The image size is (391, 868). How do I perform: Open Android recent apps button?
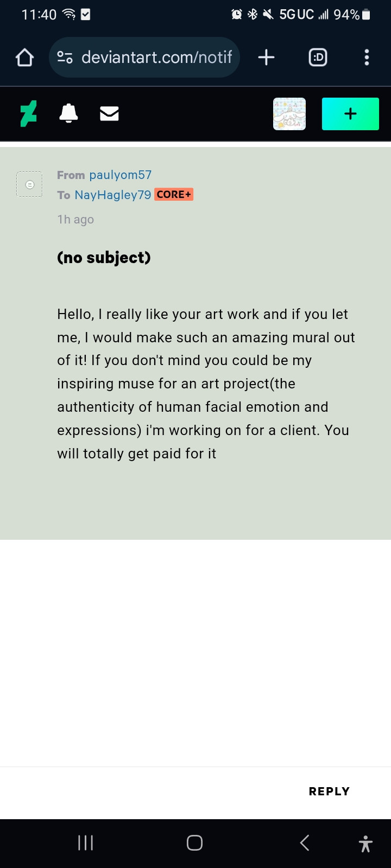coord(86,843)
